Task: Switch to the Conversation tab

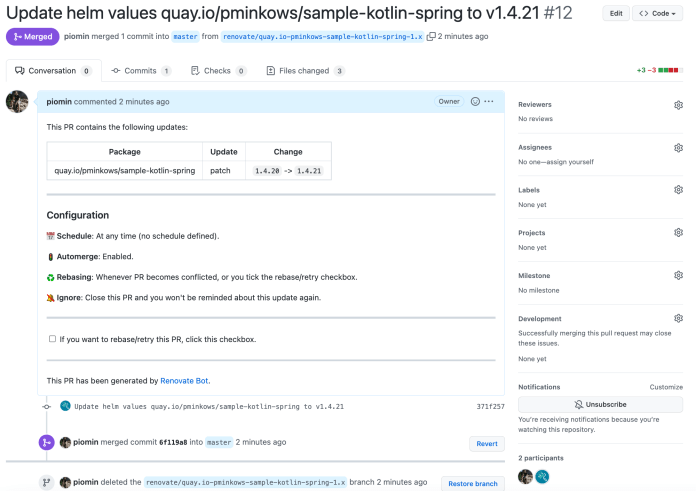Action: coord(54,71)
